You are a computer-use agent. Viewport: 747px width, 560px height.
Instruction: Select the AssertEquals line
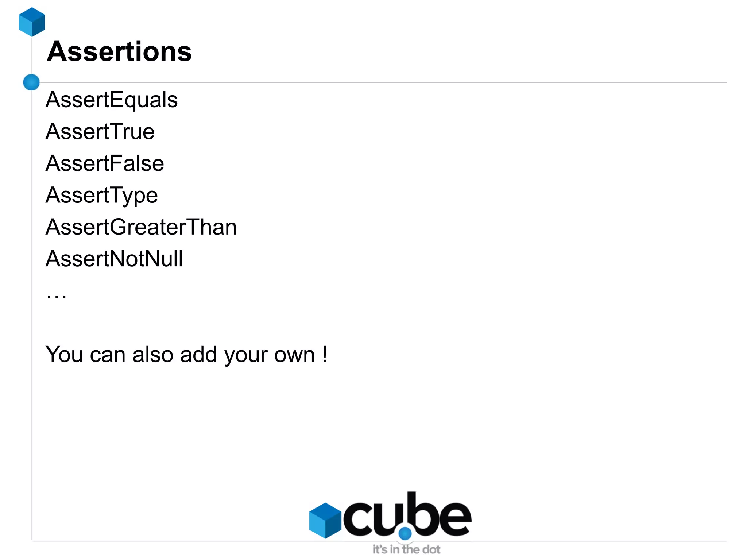(111, 100)
